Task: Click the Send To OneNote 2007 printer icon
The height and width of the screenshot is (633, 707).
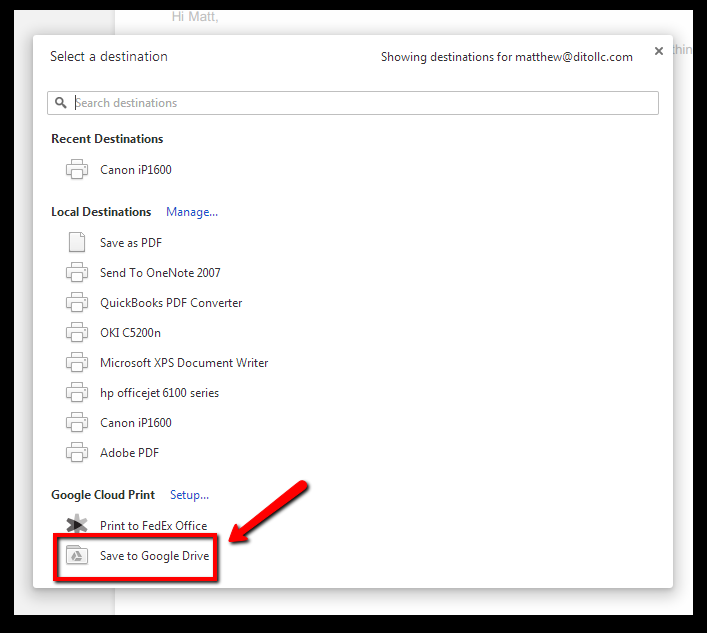Action: tap(77, 272)
